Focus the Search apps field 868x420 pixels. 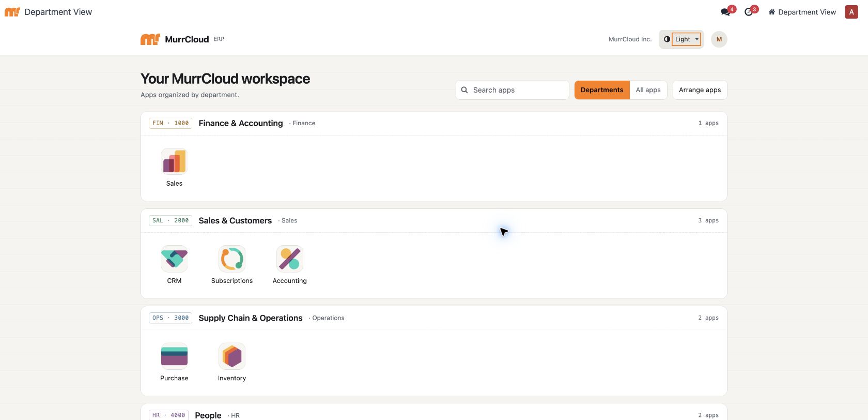click(x=512, y=90)
